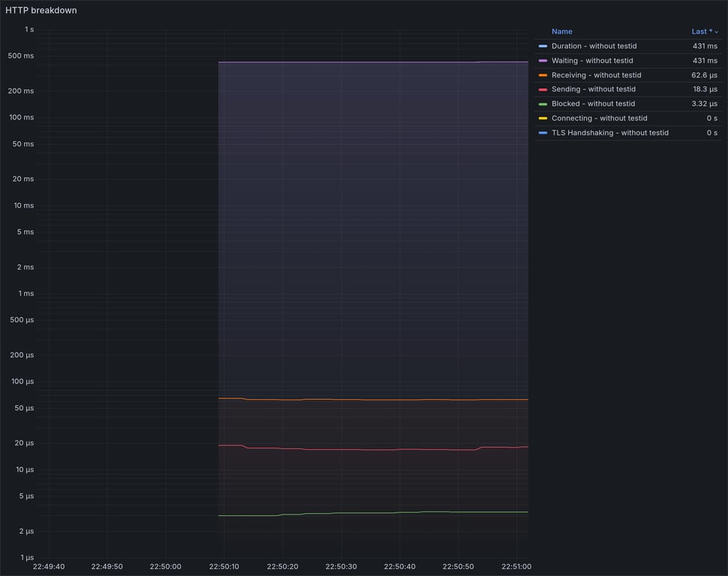Toggle Receiving - without testid series

pyautogui.click(x=596, y=75)
